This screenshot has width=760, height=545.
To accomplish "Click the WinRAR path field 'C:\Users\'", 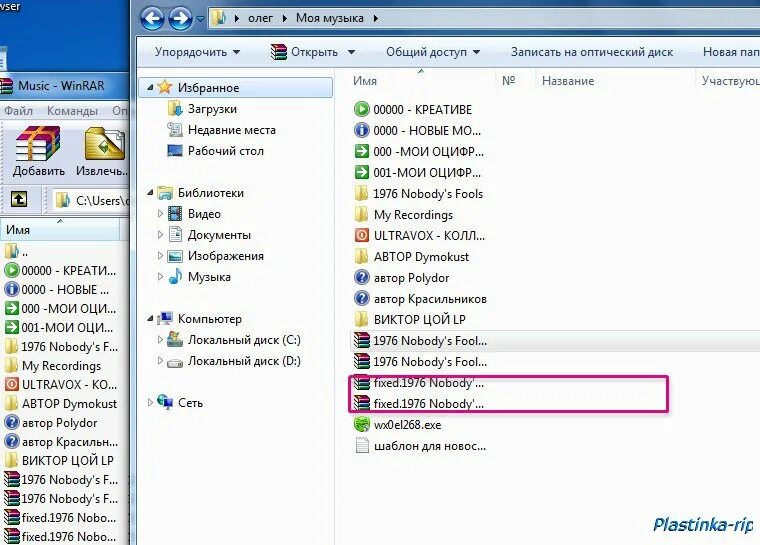I will tap(91, 200).
